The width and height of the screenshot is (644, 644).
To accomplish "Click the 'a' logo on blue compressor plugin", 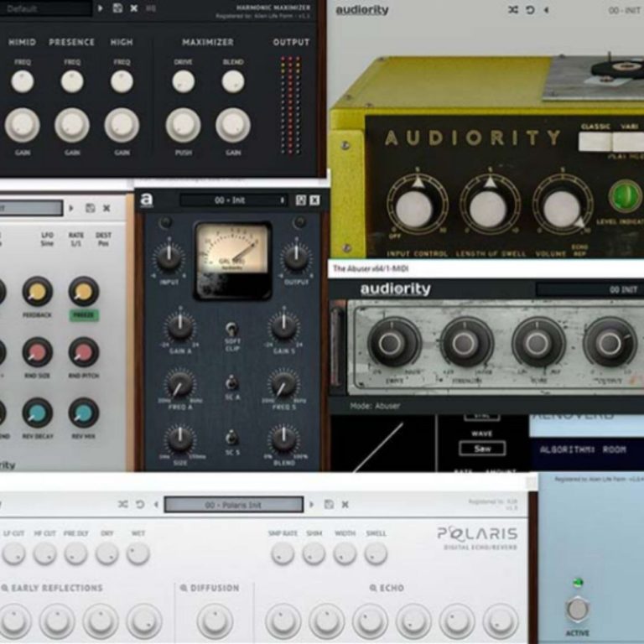I will point(147,200).
